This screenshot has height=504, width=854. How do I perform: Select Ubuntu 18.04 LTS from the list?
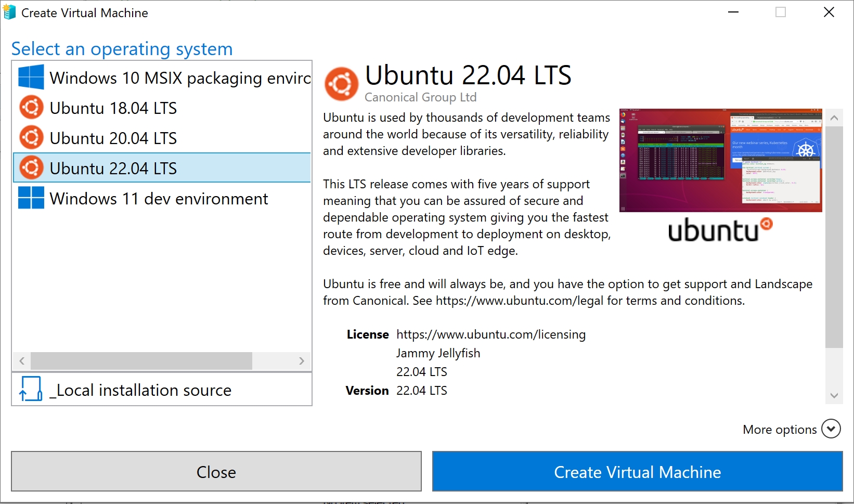(x=113, y=108)
